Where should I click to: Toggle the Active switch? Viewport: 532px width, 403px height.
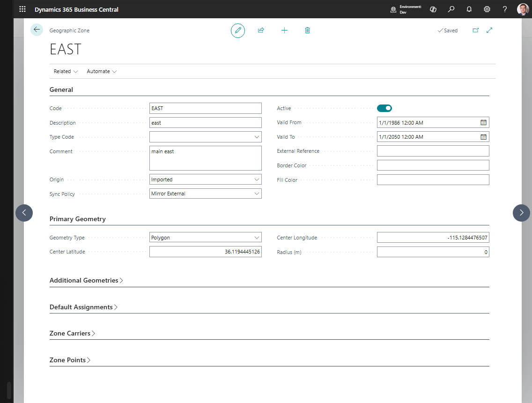tap(384, 108)
